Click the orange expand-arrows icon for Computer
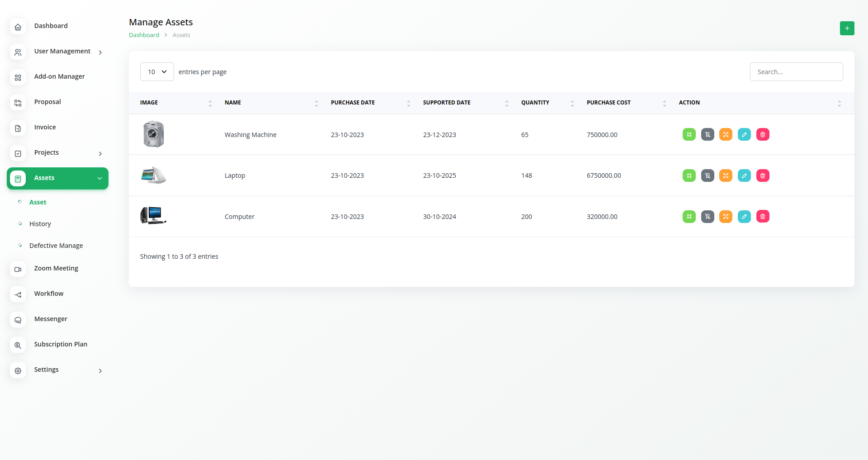Image resolution: width=868 pixels, height=460 pixels. (726, 217)
